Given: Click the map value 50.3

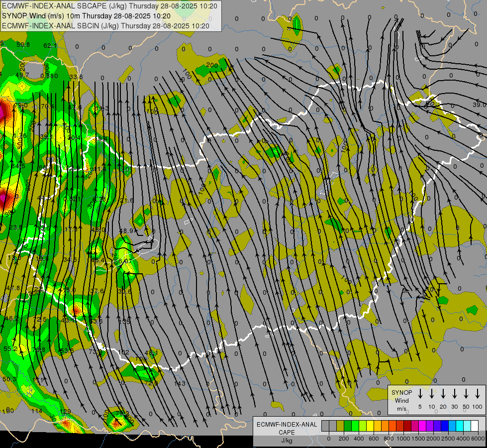Looking at the screenshot, I should (x=9, y=379).
